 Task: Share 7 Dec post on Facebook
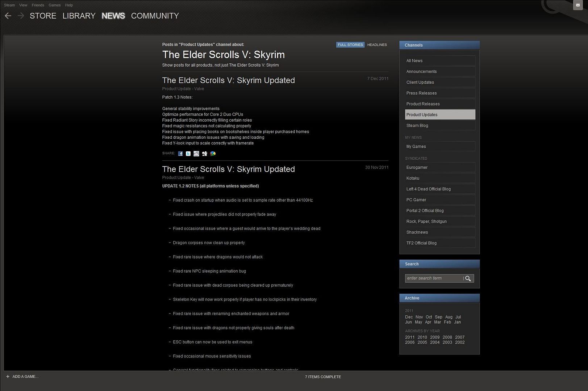(180, 154)
